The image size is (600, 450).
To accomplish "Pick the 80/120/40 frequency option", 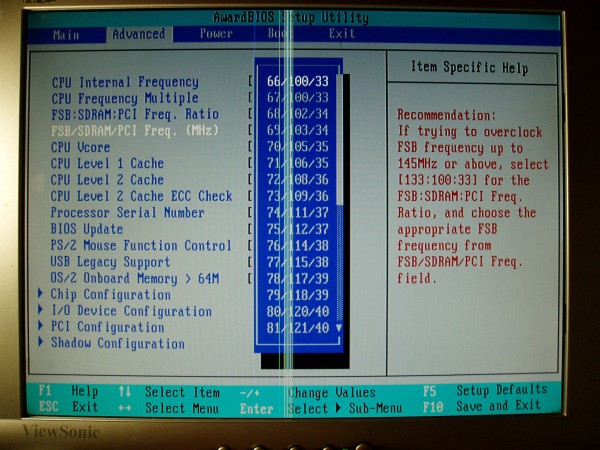I will click(298, 311).
